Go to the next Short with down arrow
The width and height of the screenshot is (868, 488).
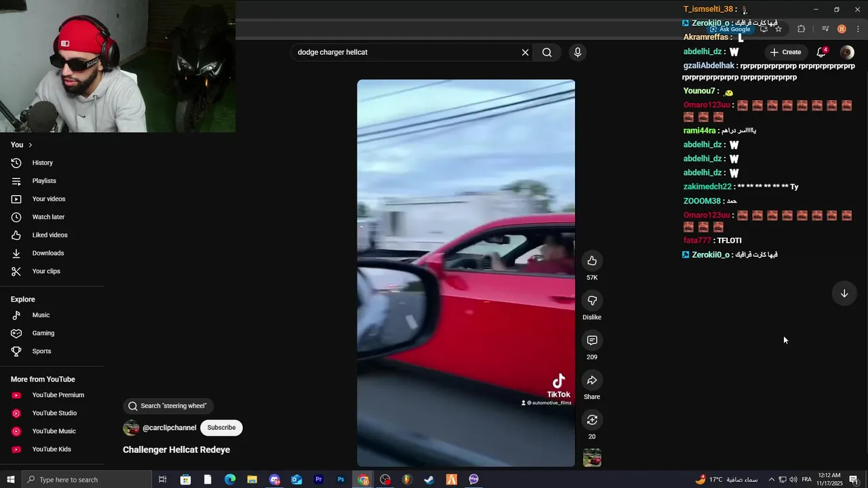tap(844, 293)
